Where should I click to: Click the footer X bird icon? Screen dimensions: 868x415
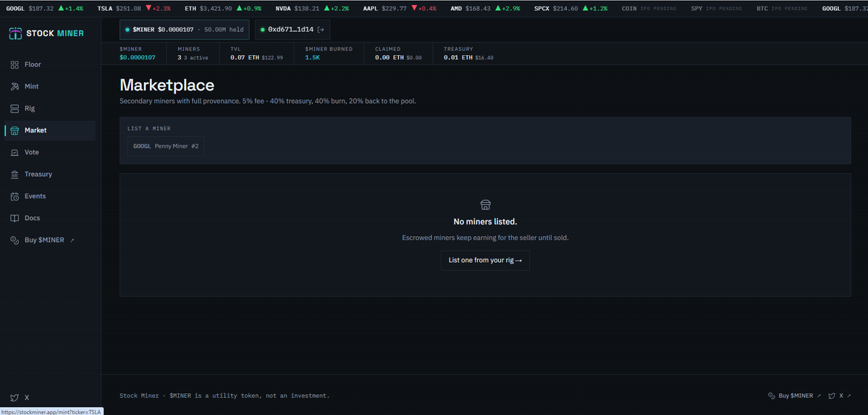tap(832, 395)
